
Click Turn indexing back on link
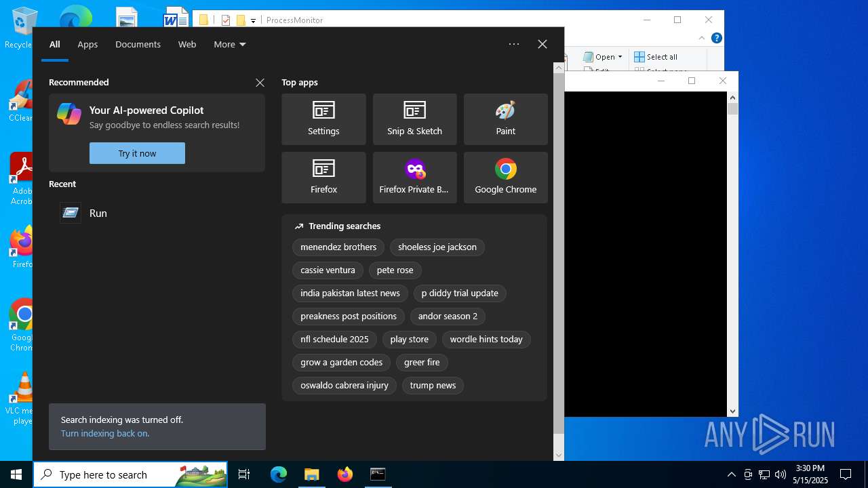pos(105,433)
